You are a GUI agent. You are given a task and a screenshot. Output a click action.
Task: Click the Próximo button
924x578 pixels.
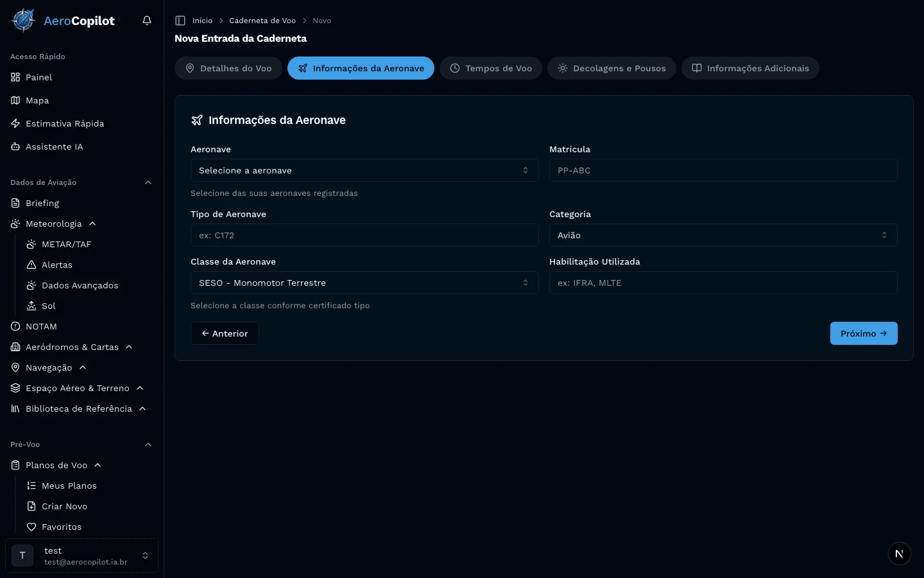click(x=863, y=333)
